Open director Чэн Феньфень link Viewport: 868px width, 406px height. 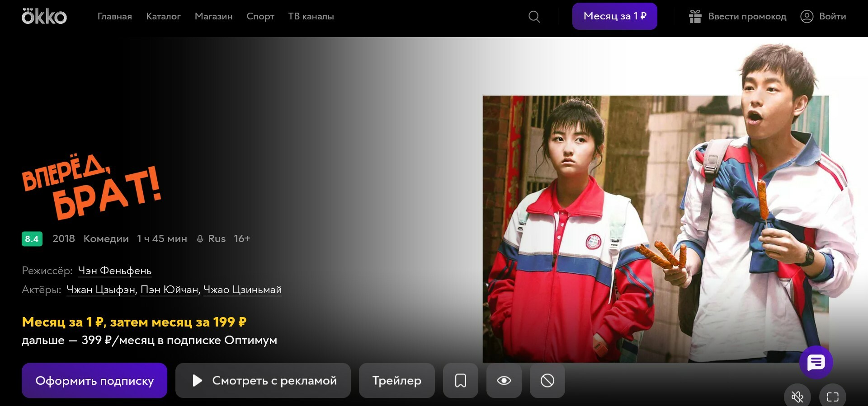[114, 271]
